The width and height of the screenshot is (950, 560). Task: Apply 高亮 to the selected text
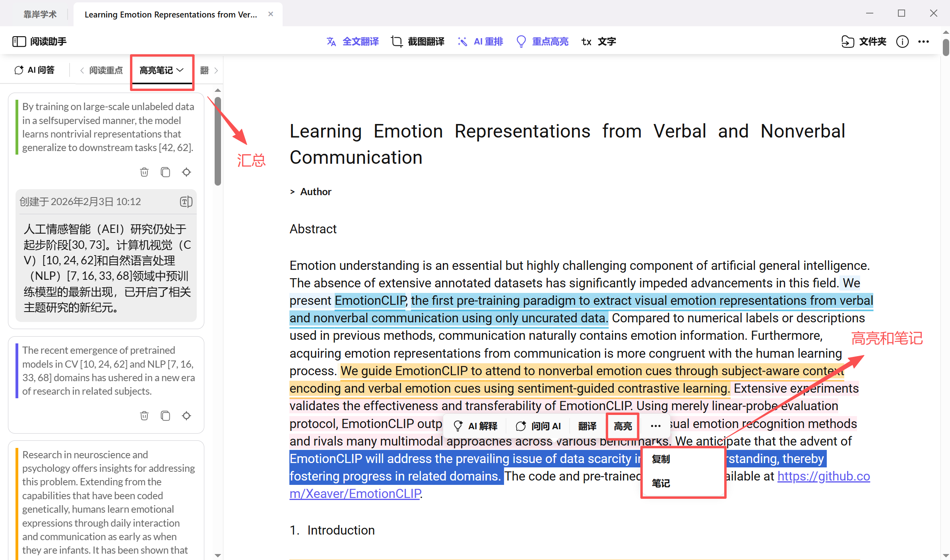coord(623,426)
